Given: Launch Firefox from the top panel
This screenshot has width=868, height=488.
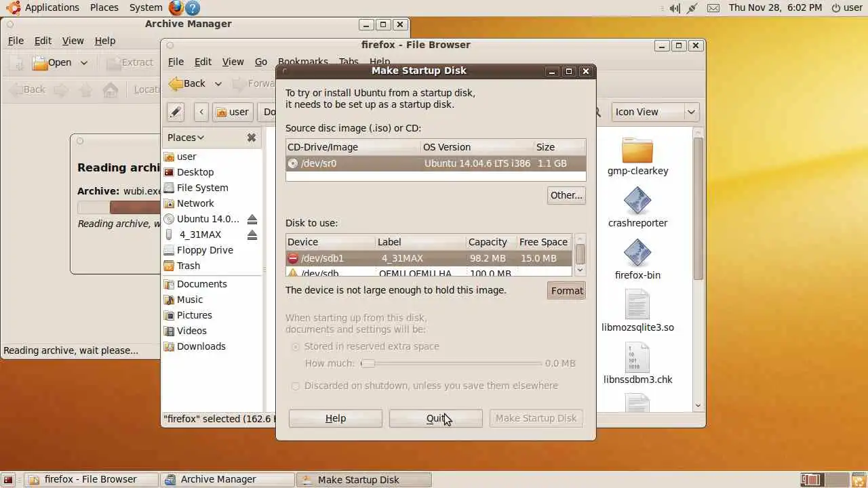Looking at the screenshot, I should click(x=176, y=8).
